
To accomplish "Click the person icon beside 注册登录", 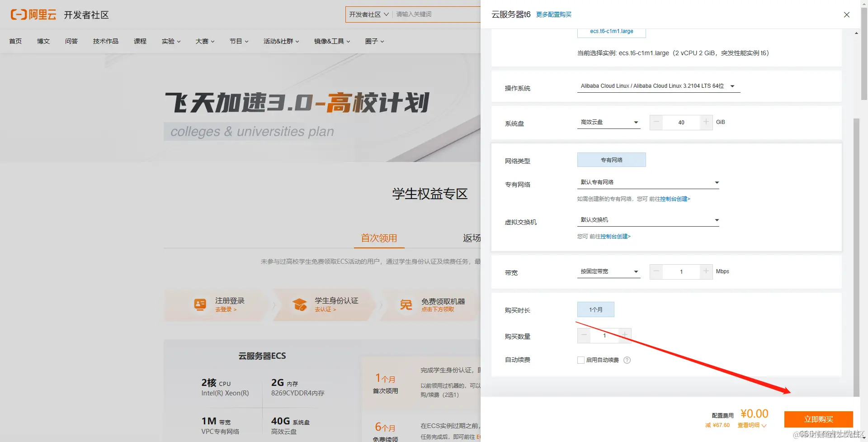I will 200,304.
